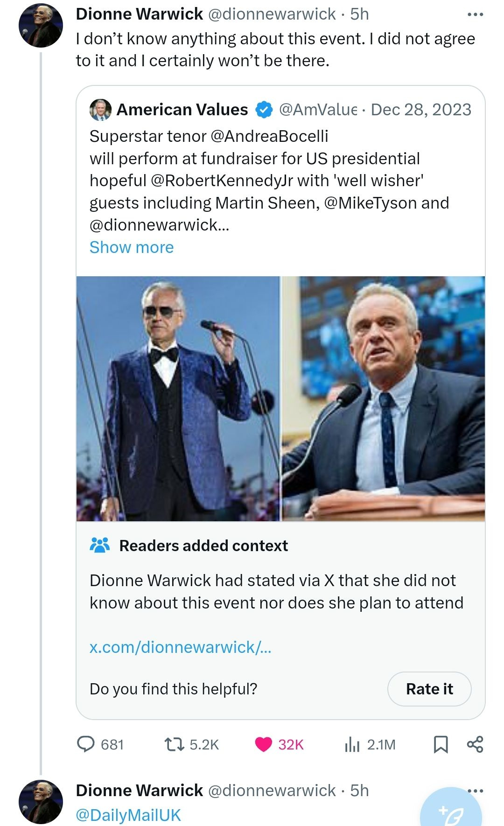The height and width of the screenshot is (826, 504).
Task: Repost this Dionne Warwick tweet
Action: (174, 744)
